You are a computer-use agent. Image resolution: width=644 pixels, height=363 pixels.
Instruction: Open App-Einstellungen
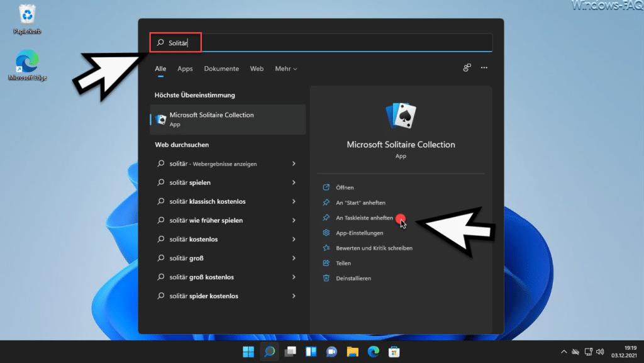pyautogui.click(x=359, y=233)
